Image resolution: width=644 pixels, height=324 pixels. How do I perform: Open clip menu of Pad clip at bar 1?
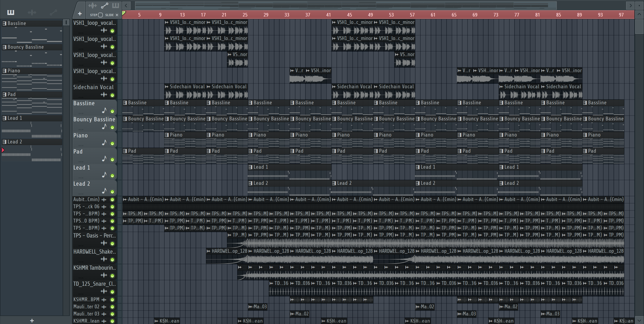pos(125,151)
